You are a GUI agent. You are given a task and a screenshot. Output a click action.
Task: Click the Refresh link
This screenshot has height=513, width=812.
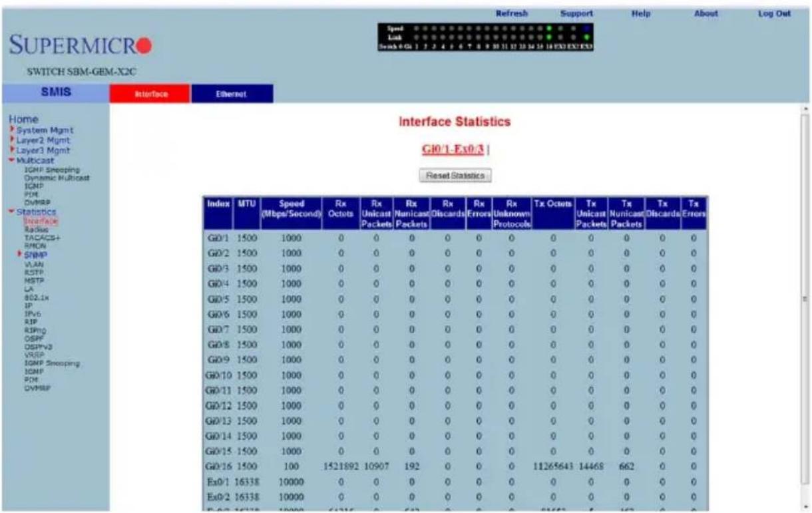tap(512, 13)
